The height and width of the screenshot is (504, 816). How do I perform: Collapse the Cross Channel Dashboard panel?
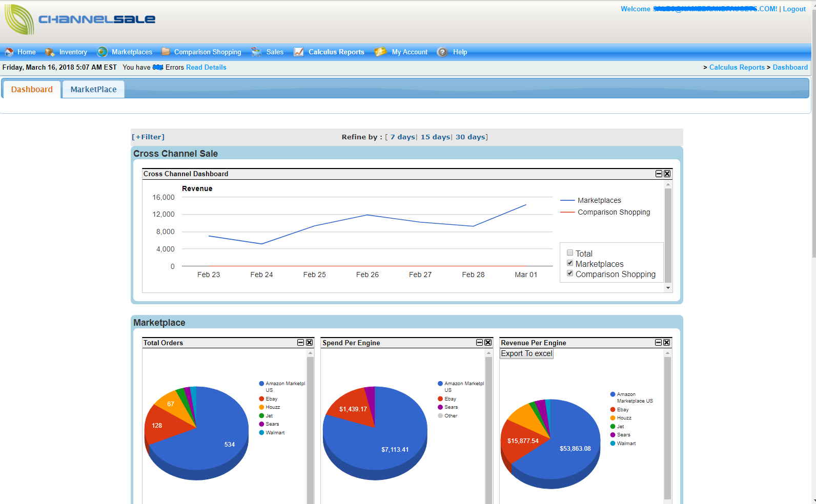[x=659, y=174]
